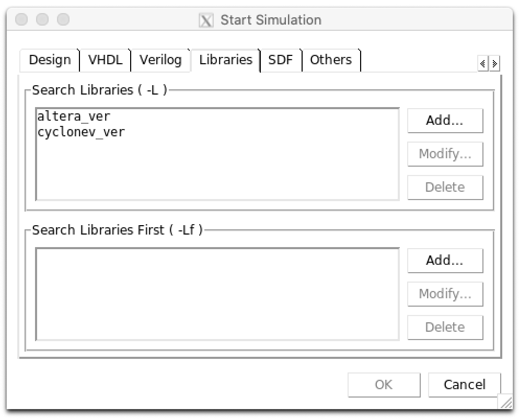Image resolution: width=519 pixels, height=420 pixels.
Task: Click Add... for Search Libraries (-L)
Action: tap(445, 121)
